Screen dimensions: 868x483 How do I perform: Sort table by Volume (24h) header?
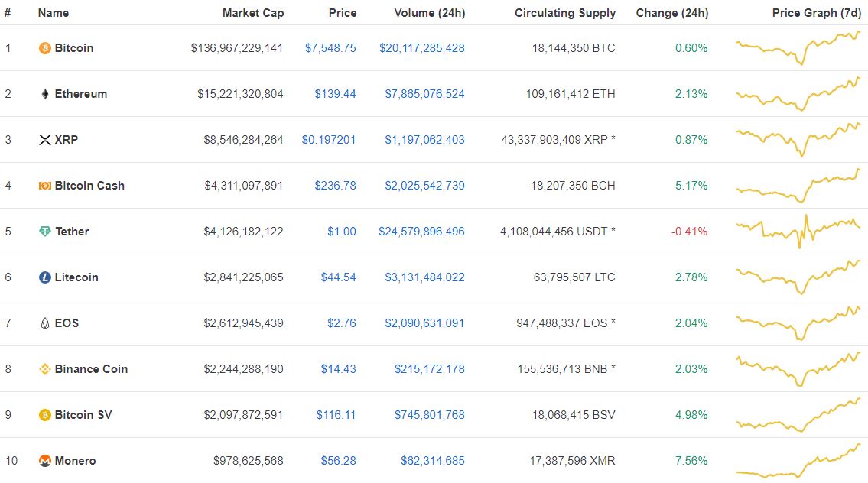(430, 13)
